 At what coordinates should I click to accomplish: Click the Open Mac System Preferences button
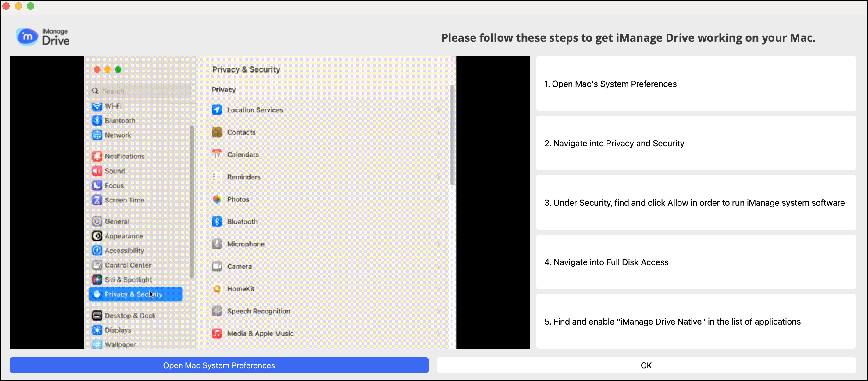219,365
